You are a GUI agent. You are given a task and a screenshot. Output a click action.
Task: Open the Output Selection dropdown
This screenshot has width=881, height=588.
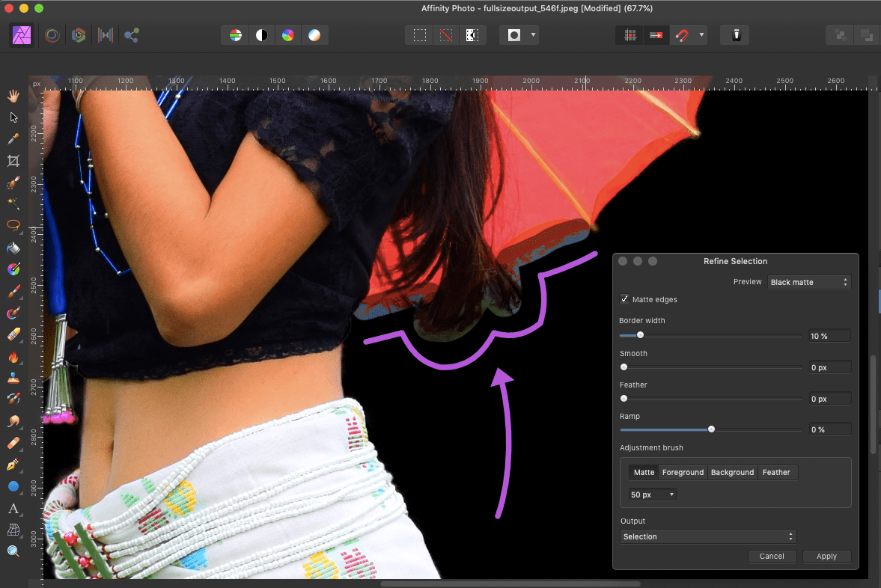tap(708, 536)
